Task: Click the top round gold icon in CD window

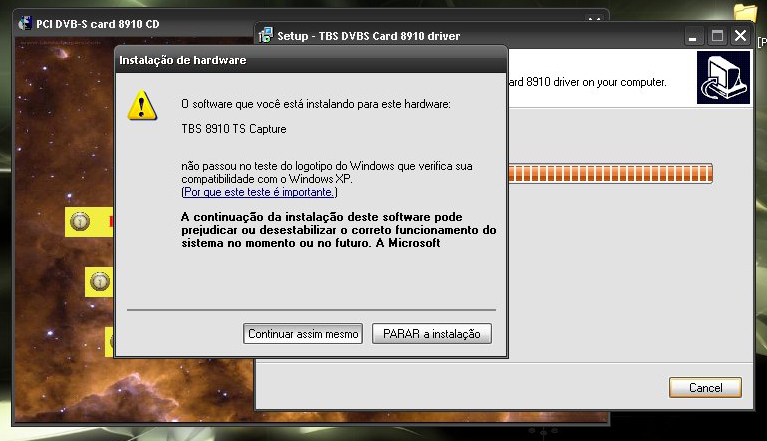Action: pos(80,221)
